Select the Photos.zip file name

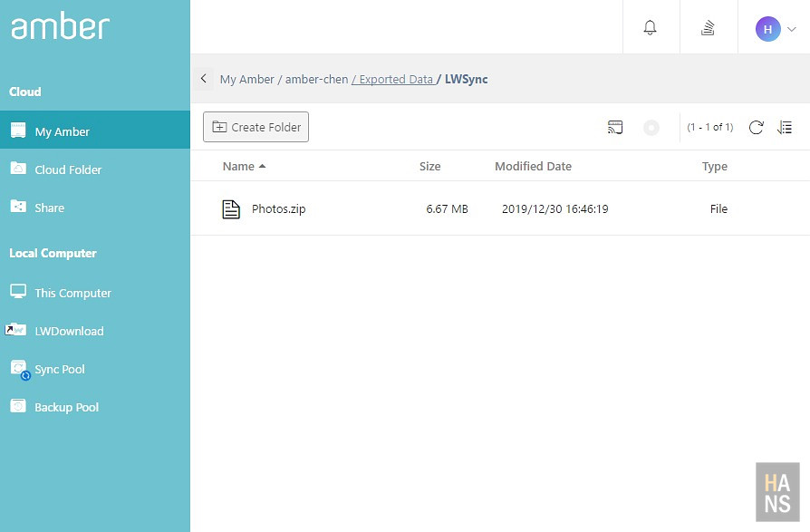point(278,208)
